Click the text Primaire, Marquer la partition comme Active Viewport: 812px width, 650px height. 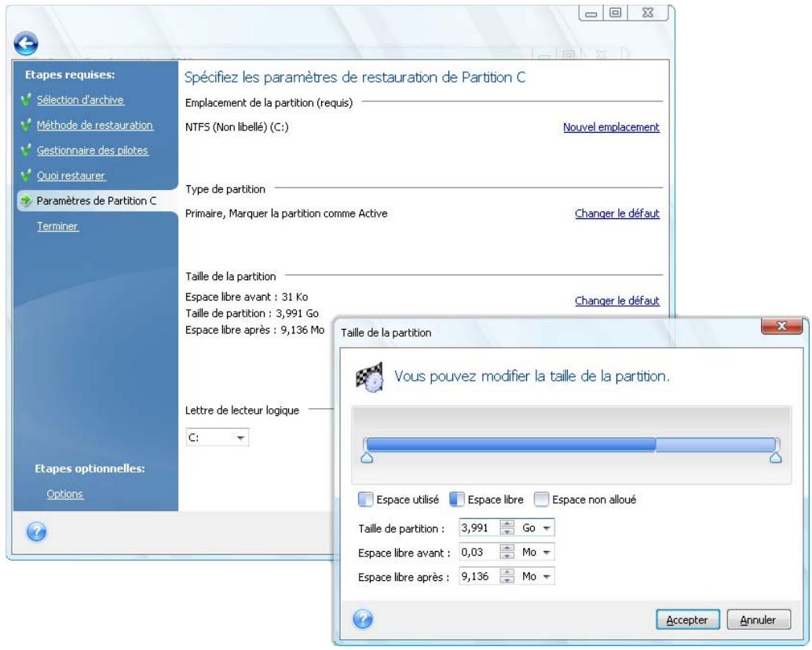(287, 214)
